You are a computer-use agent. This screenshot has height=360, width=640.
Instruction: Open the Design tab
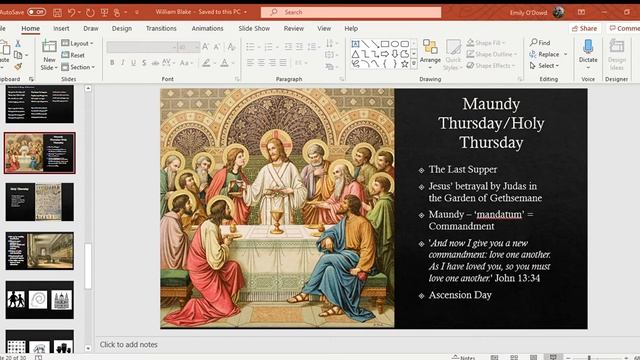[122, 29]
